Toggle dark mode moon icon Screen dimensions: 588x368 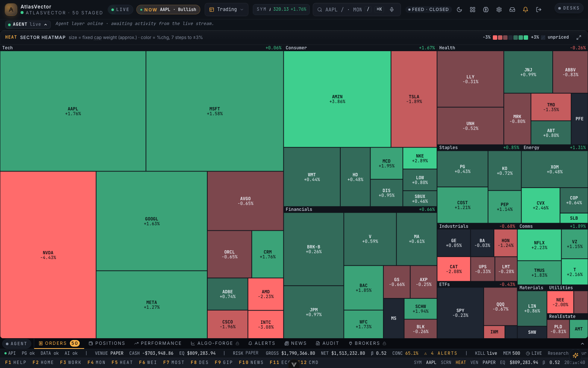coord(459,10)
